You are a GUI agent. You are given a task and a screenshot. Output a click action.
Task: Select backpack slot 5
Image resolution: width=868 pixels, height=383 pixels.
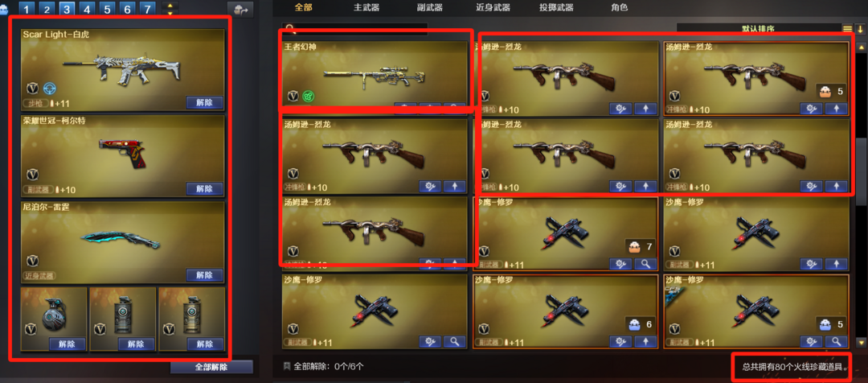pos(108,9)
